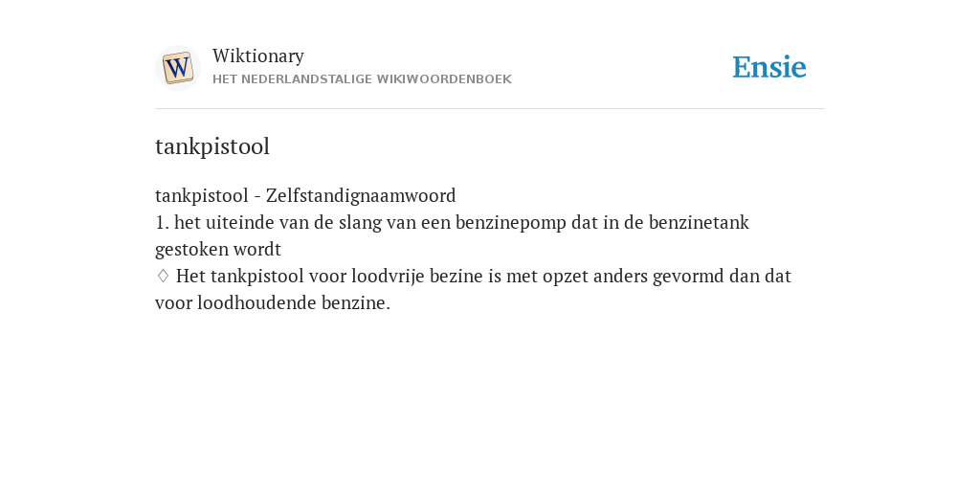The width and height of the screenshot is (980, 490).
Task: Click 'tankpistool' before the dash in word-type line
Action: coord(202,196)
